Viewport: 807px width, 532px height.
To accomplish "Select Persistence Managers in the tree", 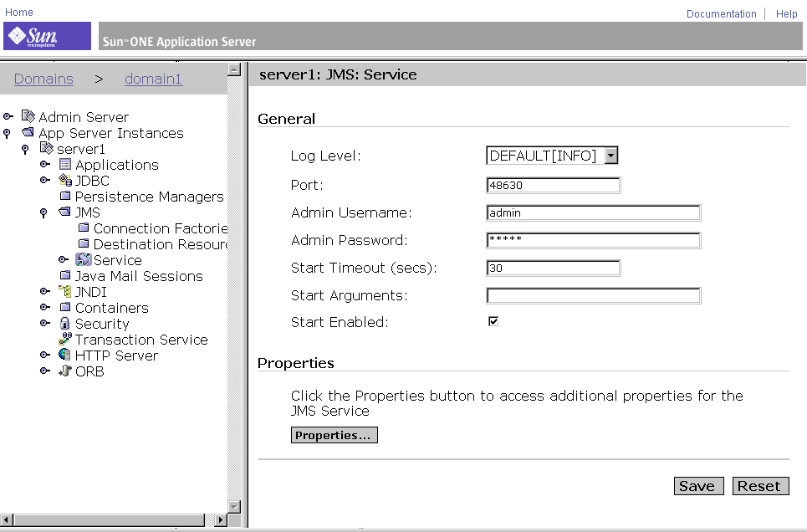I will coord(149,197).
